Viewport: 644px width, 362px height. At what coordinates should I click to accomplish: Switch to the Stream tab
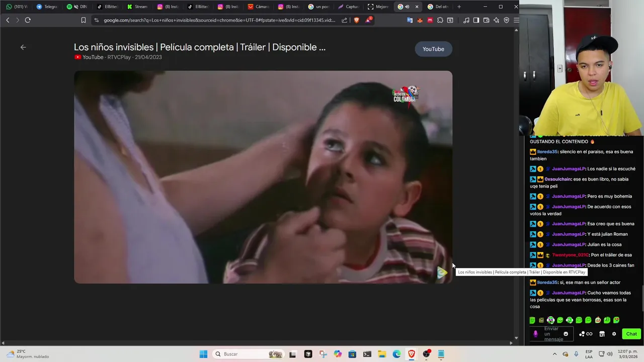[x=137, y=7]
